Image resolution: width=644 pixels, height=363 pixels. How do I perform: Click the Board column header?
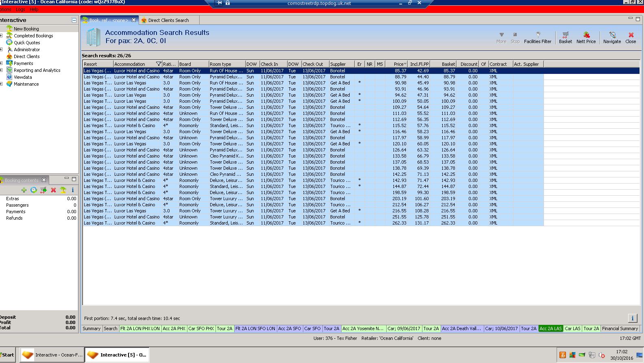click(194, 64)
